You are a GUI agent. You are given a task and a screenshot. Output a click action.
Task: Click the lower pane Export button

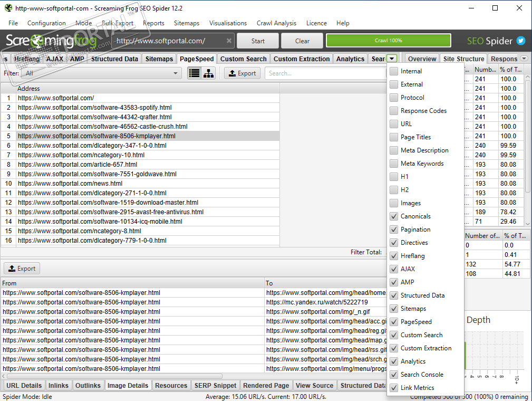tap(22, 268)
